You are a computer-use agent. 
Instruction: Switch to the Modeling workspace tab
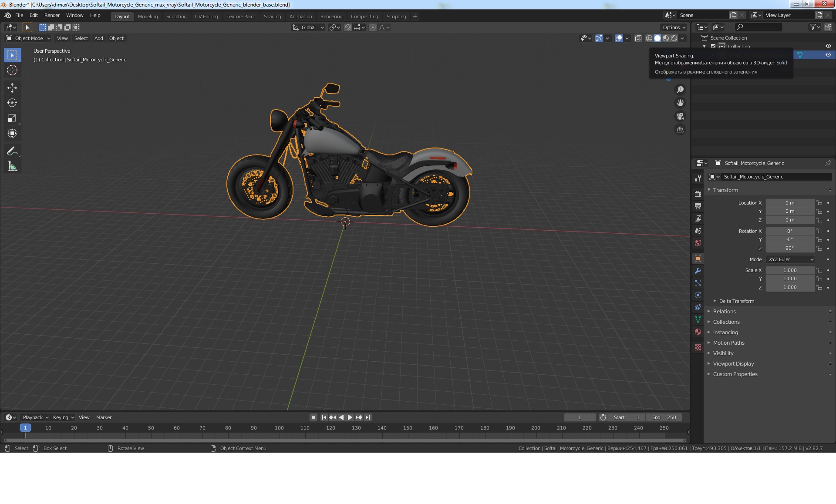(148, 17)
